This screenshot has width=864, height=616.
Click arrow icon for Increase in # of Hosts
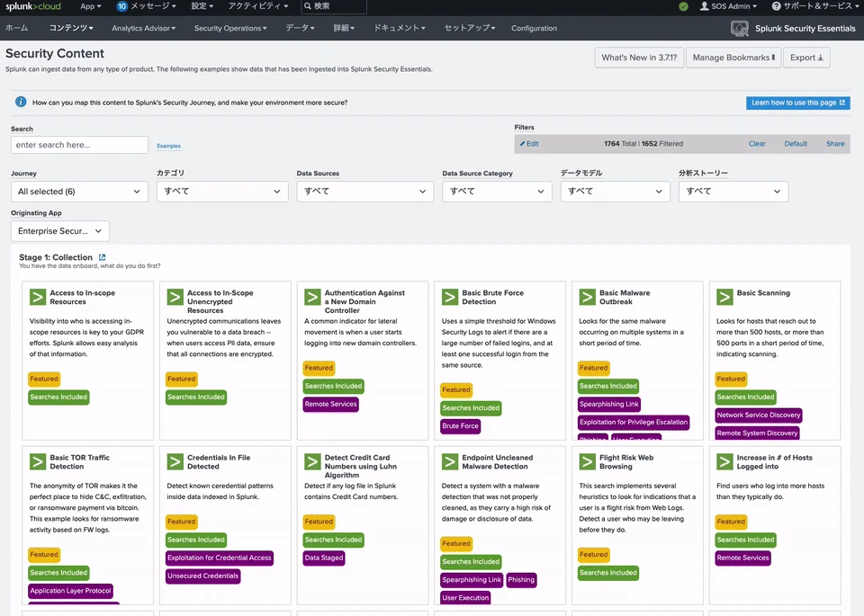click(724, 461)
